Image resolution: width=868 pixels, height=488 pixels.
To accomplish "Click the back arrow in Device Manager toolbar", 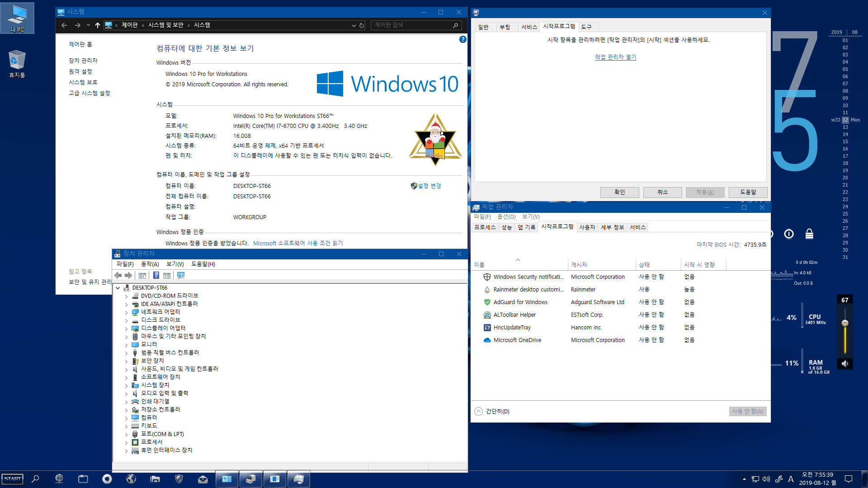I will click(x=118, y=275).
